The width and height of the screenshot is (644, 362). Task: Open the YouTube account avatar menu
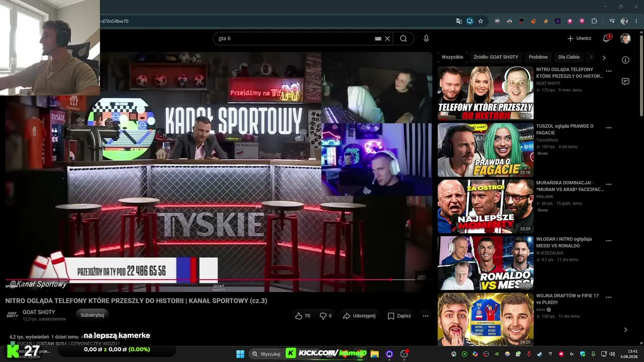625,39
